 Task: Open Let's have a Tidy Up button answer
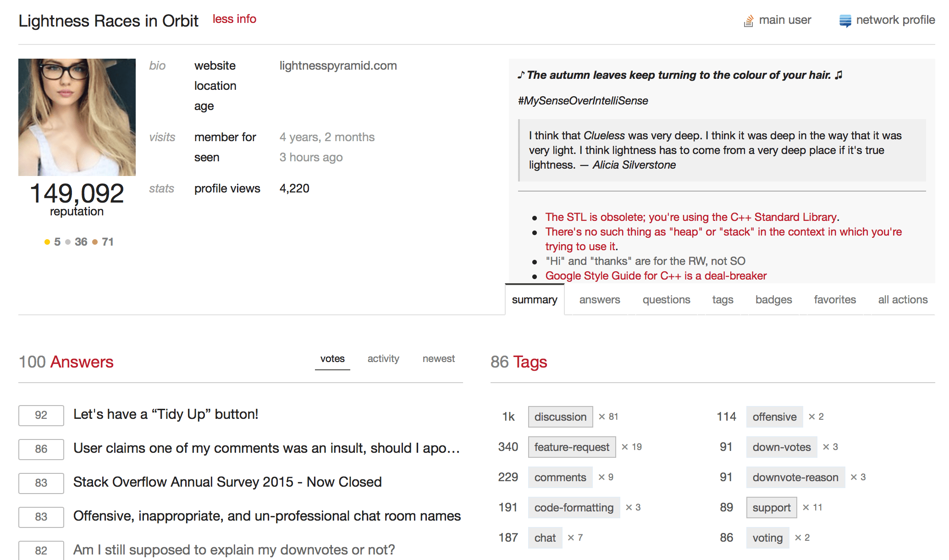pyautogui.click(x=166, y=414)
